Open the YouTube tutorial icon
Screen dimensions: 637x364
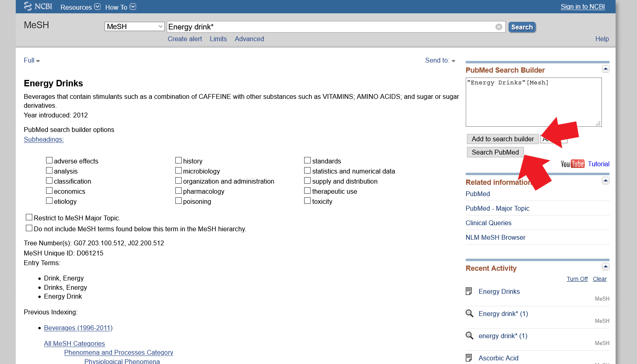572,164
